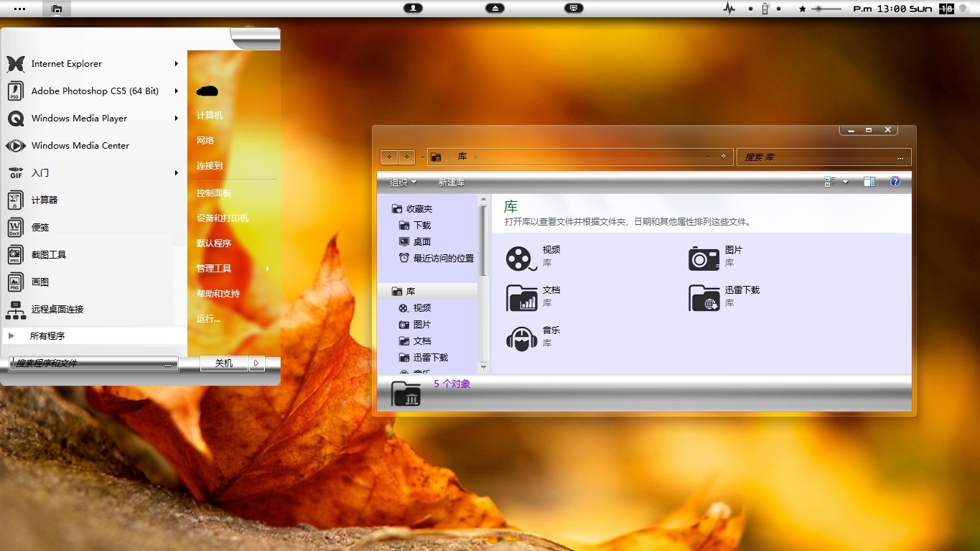Screen dimensions: 980x551
Task: Open the 音乐 library with headphones icon
Action: coord(533,338)
